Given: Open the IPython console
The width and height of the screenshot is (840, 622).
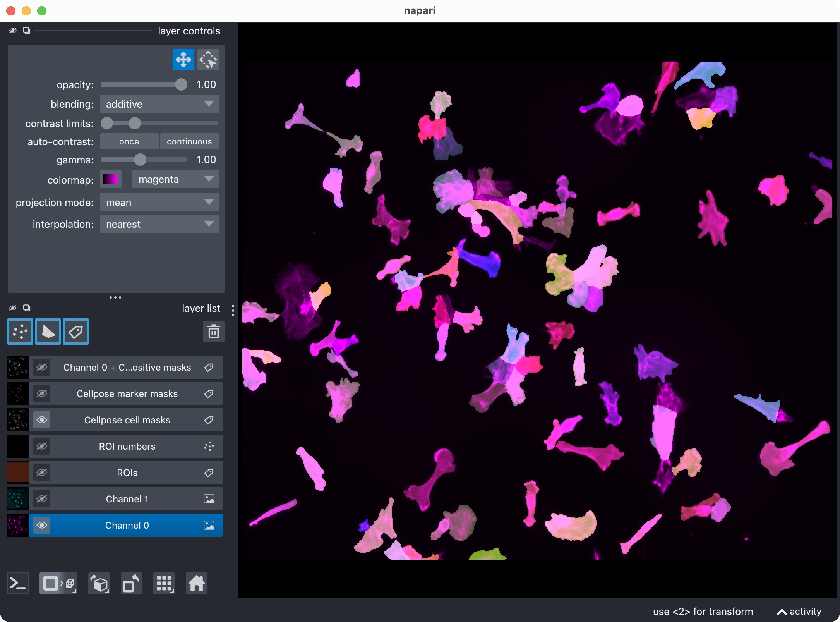Looking at the screenshot, I should tap(18, 583).
